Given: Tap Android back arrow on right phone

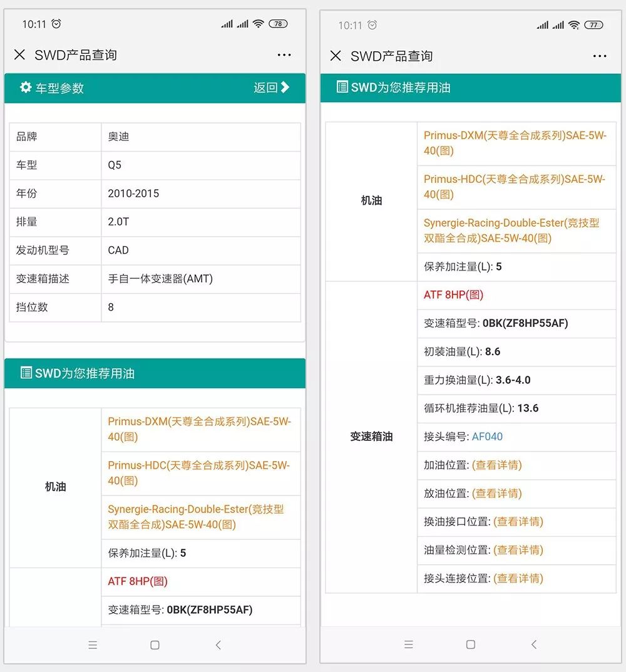Looking at the screenshot, I should tap(533, 644).
